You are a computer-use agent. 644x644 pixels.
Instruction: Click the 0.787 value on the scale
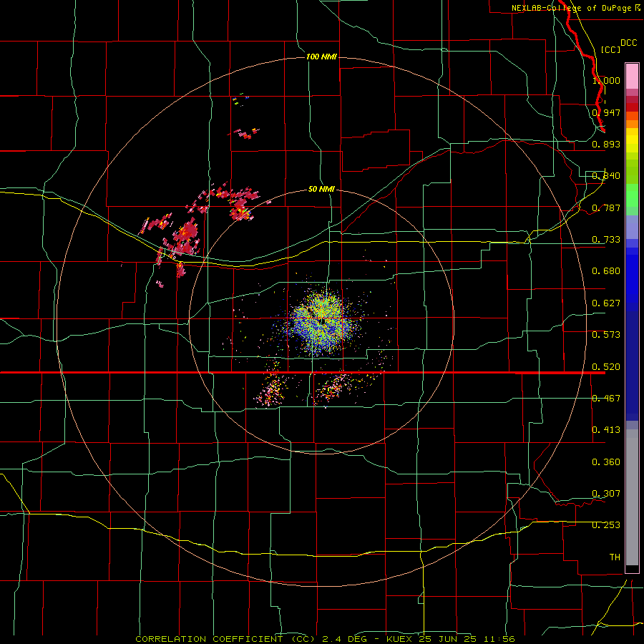(x=606, y=208)
